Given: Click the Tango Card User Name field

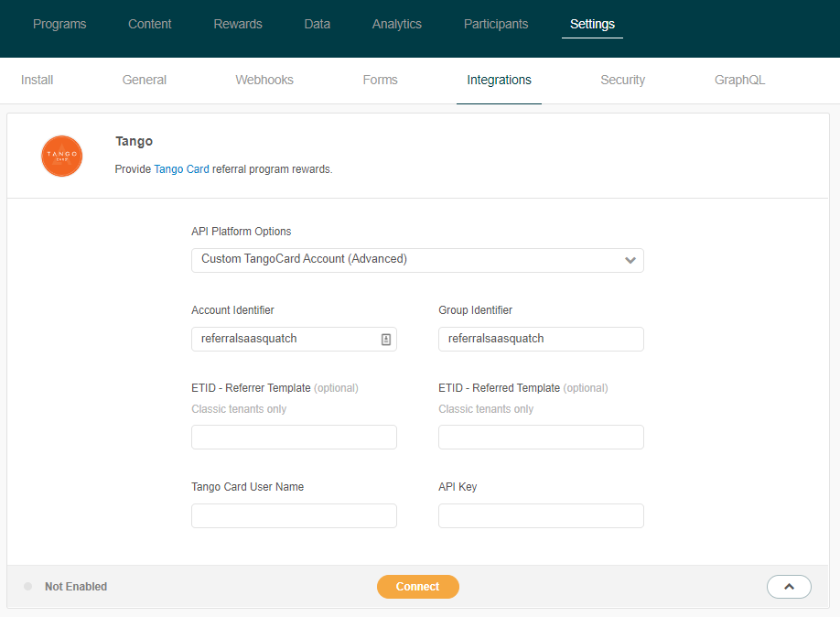Looking at the screenshot, I should coord(294,515).
